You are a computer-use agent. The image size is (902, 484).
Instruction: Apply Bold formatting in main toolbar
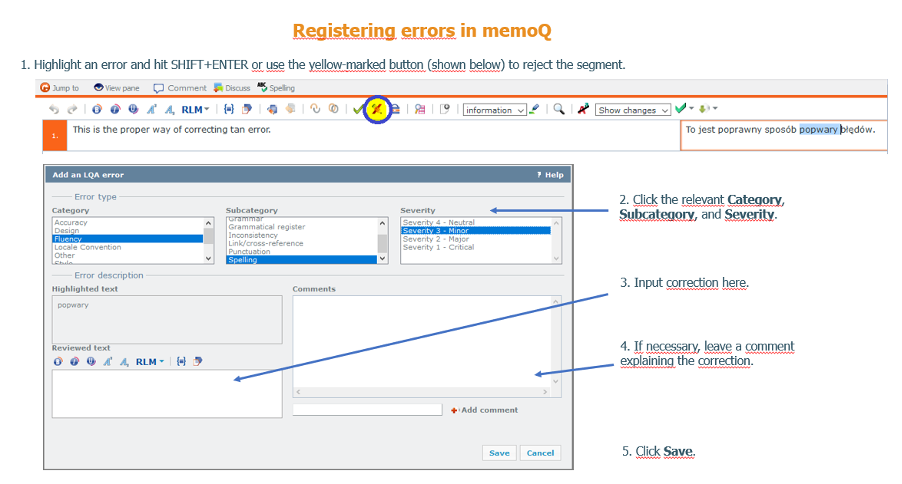point(97,109)
